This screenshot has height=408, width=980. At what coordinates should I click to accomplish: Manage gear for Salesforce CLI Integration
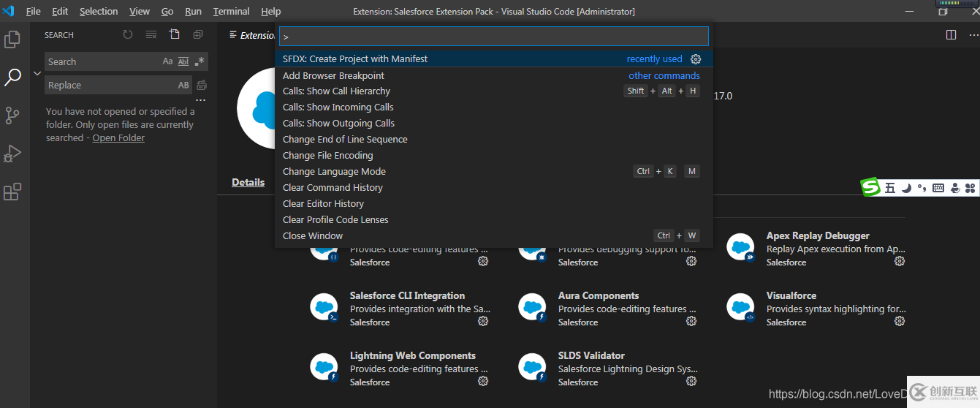pos(483,321)
